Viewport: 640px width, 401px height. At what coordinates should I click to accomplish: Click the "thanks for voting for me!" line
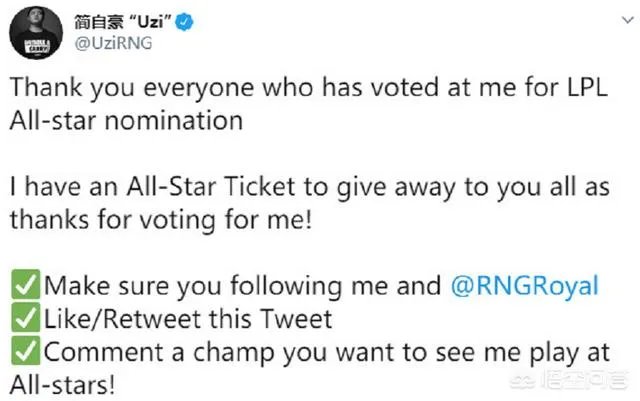pos(163,219)
